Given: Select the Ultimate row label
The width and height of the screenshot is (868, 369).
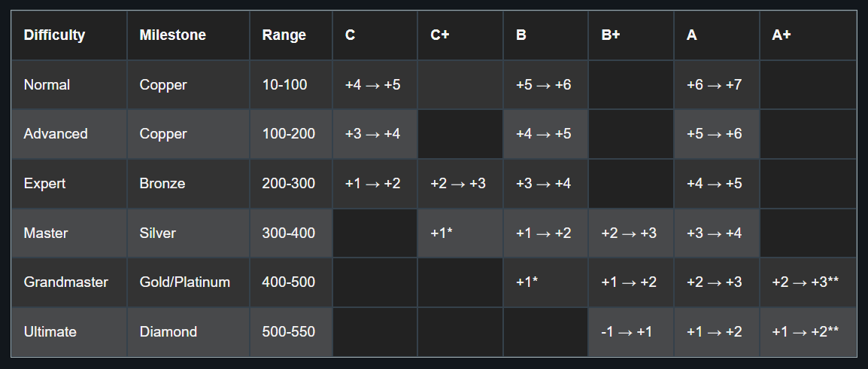Looking at the screenshot, I should [x=50, y=331].
